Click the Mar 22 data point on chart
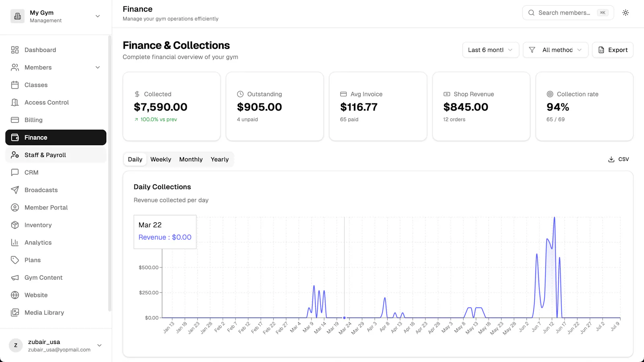Screen dimensions: 644x362 (x=344, y=318)
